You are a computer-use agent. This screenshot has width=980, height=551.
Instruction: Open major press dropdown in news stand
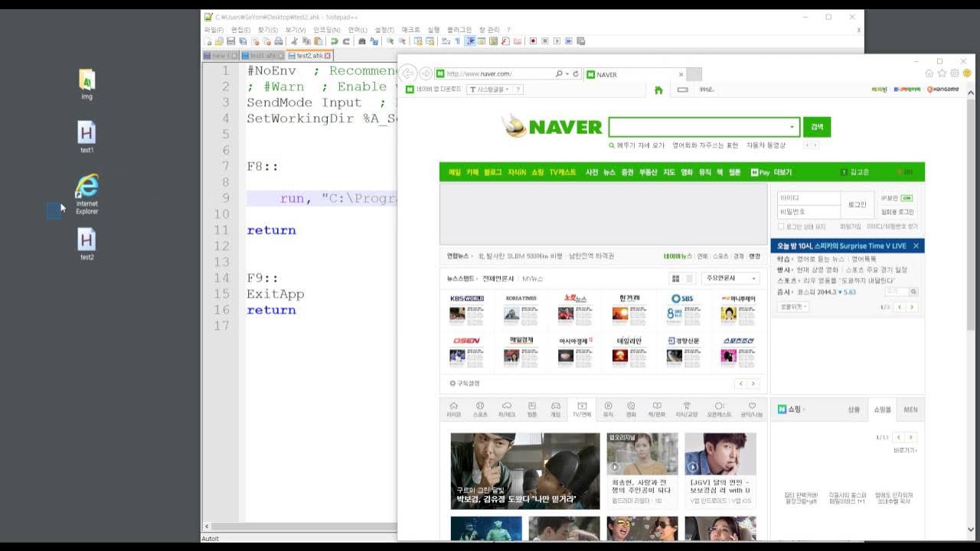pos(732,279)
